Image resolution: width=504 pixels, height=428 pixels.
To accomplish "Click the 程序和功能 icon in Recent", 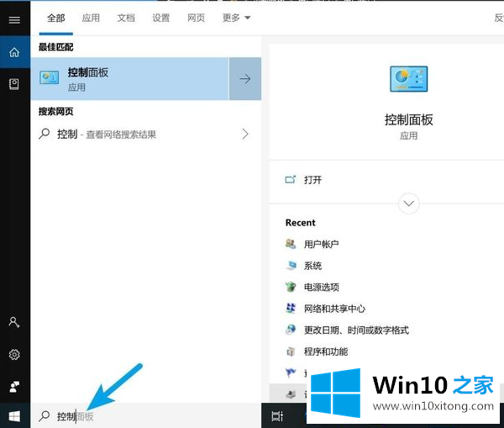I will point(291,351).
